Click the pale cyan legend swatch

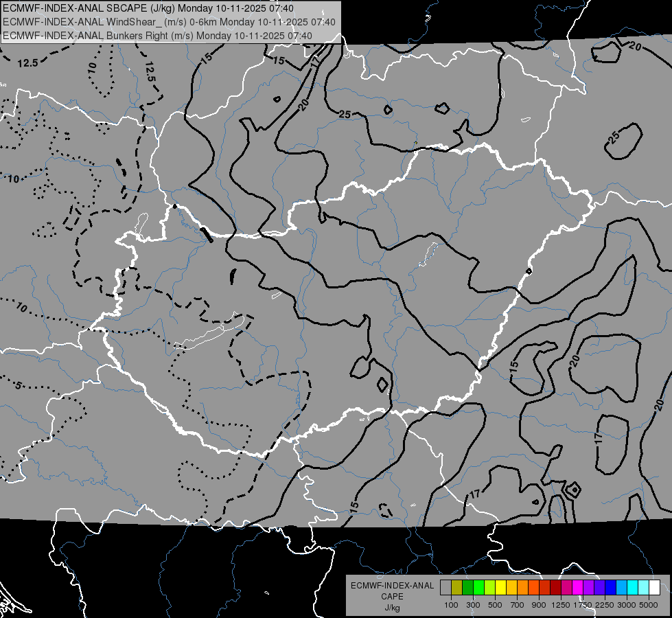pyautogui.click(x=643, y=588)
